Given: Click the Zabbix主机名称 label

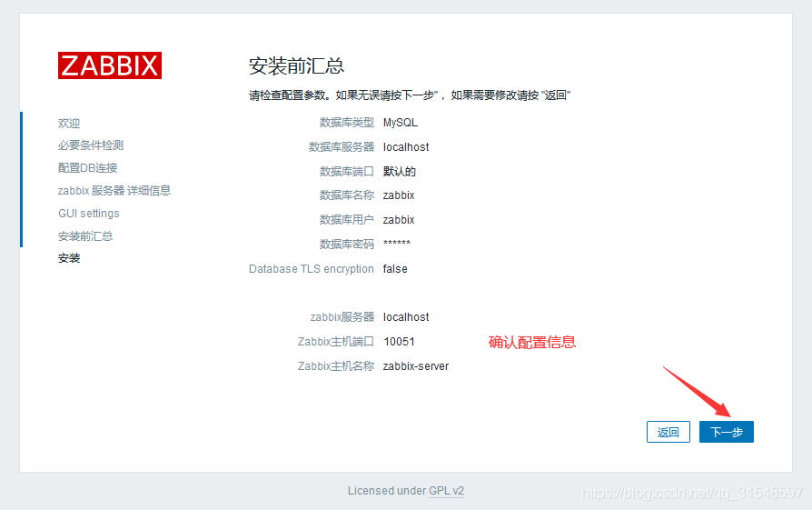Looking at the screenshot, I should tap(335, 366).
